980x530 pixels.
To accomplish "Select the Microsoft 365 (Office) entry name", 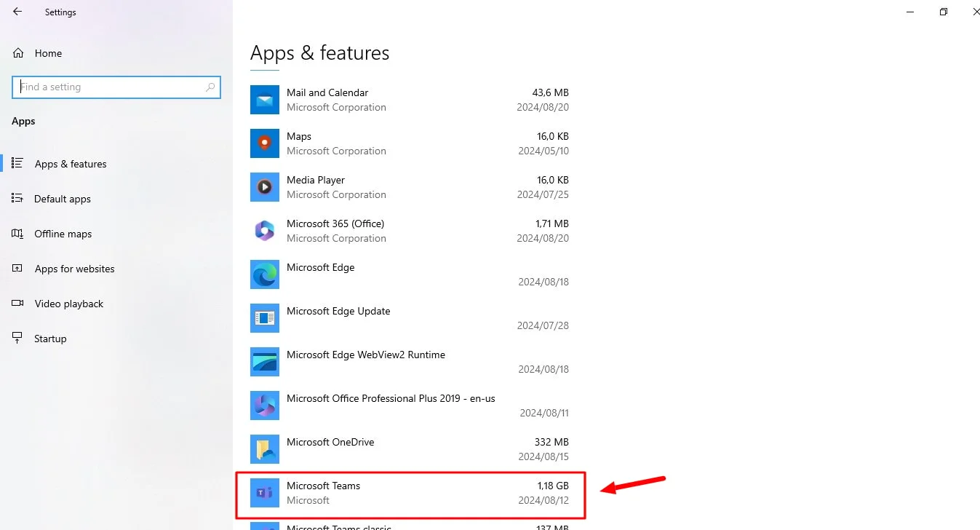I will pos(335,224).
